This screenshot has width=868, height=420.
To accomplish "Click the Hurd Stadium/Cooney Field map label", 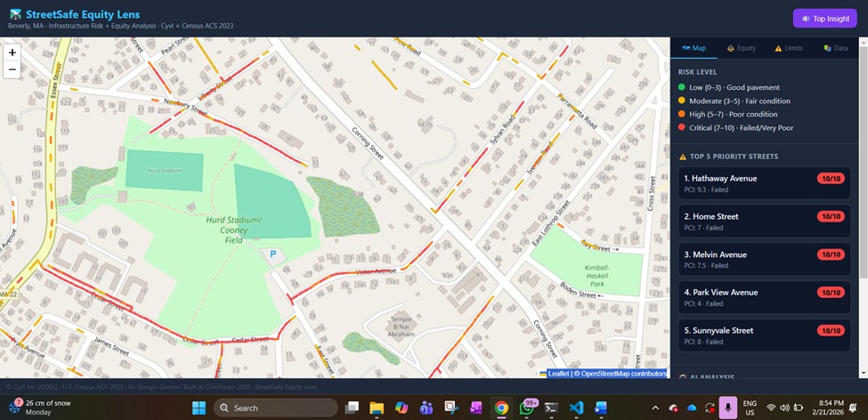I will (233, 230).
